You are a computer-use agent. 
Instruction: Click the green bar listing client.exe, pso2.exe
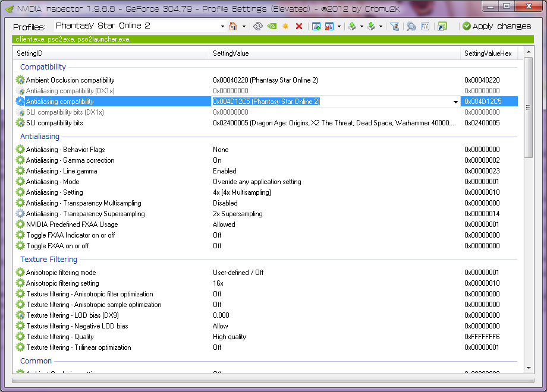(273, 39)
